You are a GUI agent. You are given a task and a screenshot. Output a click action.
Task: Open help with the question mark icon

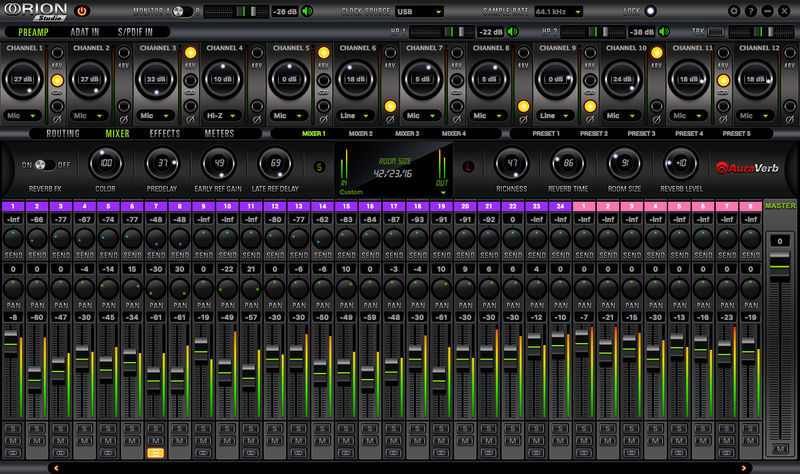pos(751,11)
